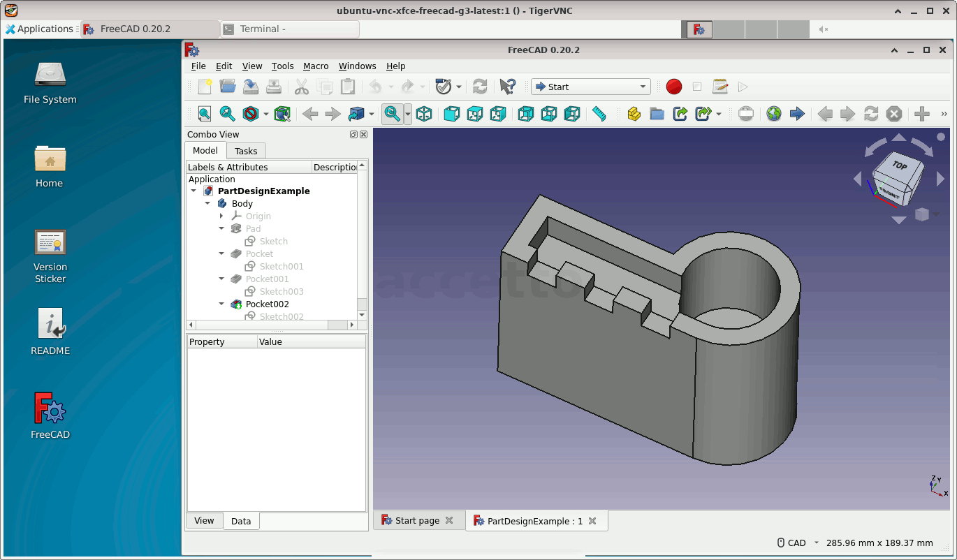Screen dimensions: 957x560
Task: Open the Sync view dropdown arrow
Action: 408,114
